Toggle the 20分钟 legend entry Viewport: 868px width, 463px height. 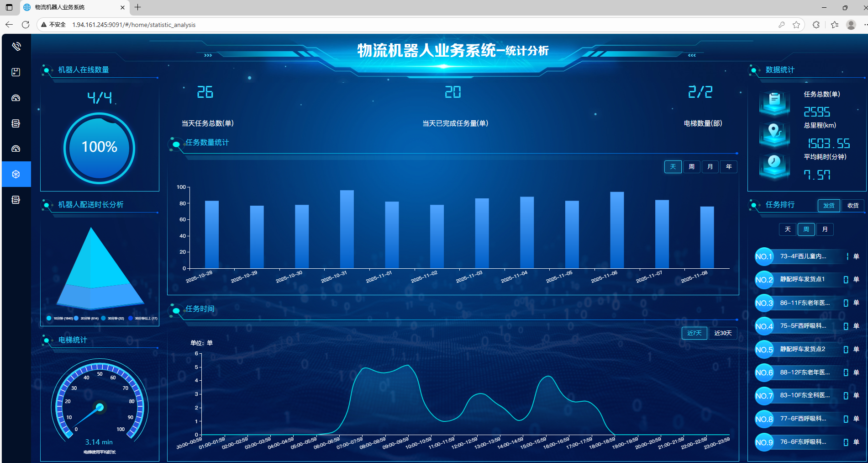pos(87,318)
